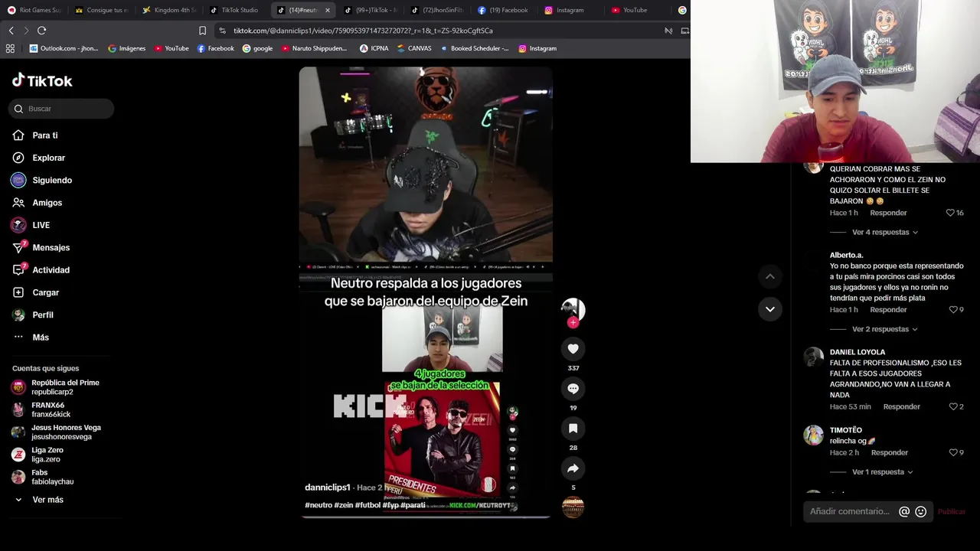
Task: Like the comment with 16 likes
Action: coord(950,213)
